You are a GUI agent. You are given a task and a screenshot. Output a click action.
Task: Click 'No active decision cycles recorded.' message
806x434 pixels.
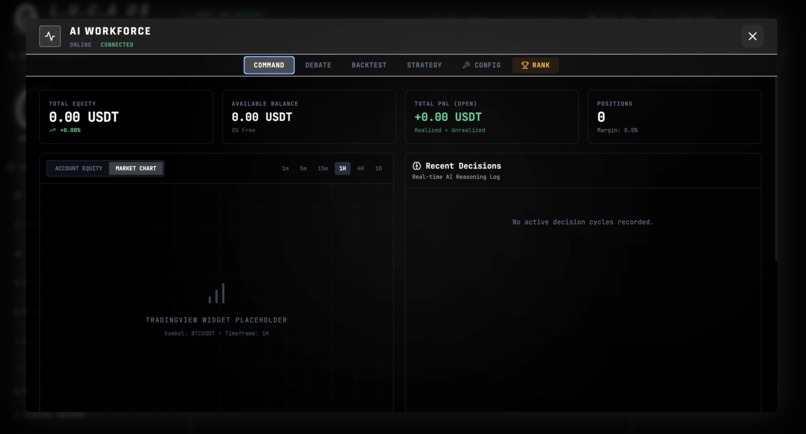pyautogui.click(x=583, y=222)
